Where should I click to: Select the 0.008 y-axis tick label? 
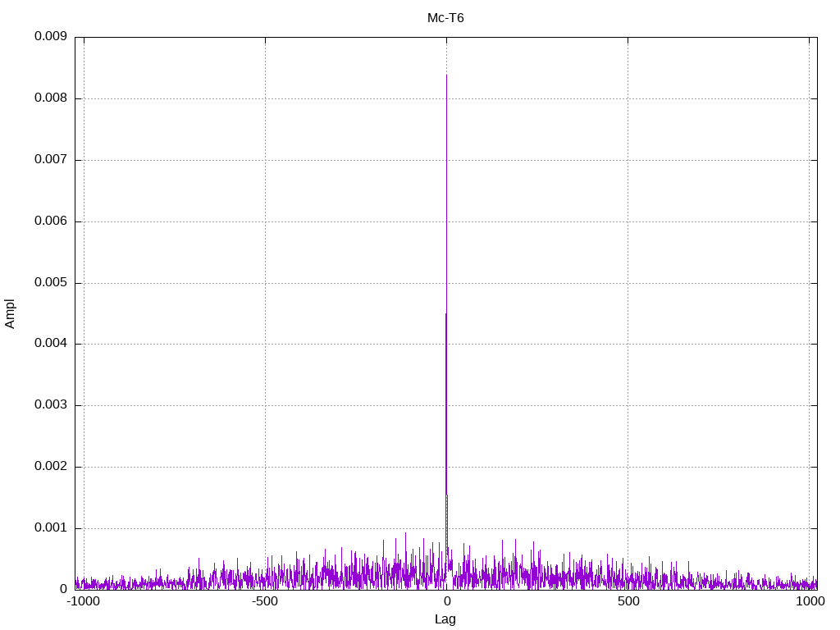click(50, 98)
